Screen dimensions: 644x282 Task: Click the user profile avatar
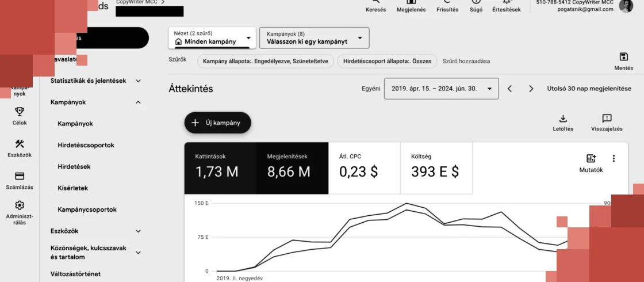pyautogui.click(x=626, y=6)
